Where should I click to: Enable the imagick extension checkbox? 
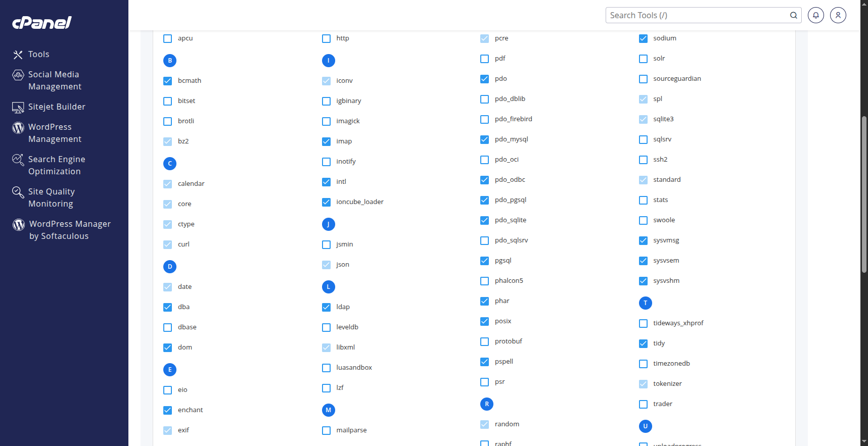(x=327, y=121)
